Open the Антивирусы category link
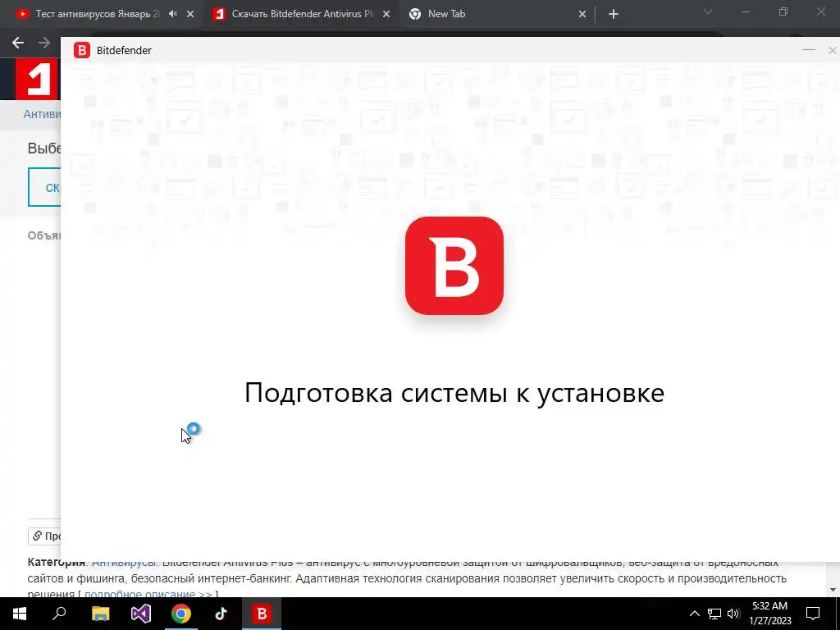Image resolution: width=840 pixels, height=630 pixels. 125,563
